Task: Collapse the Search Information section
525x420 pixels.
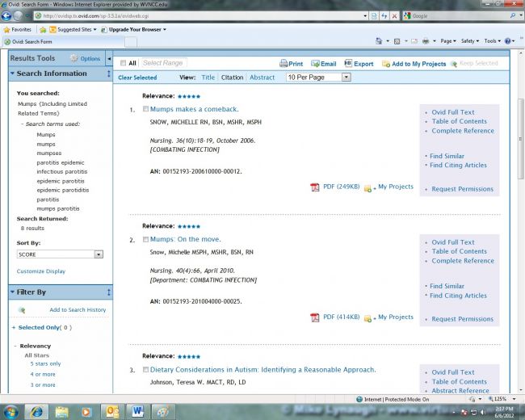Action: click(x=12, y=73)
